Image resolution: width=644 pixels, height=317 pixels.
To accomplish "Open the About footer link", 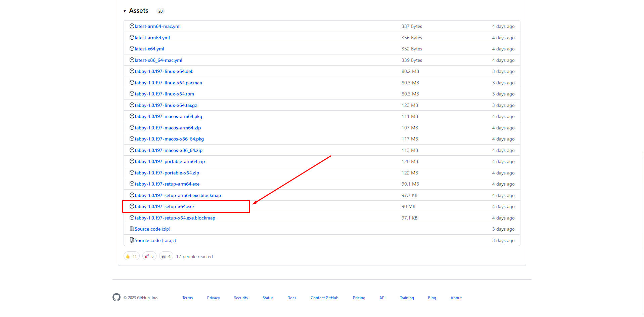I will coord(456,298).
